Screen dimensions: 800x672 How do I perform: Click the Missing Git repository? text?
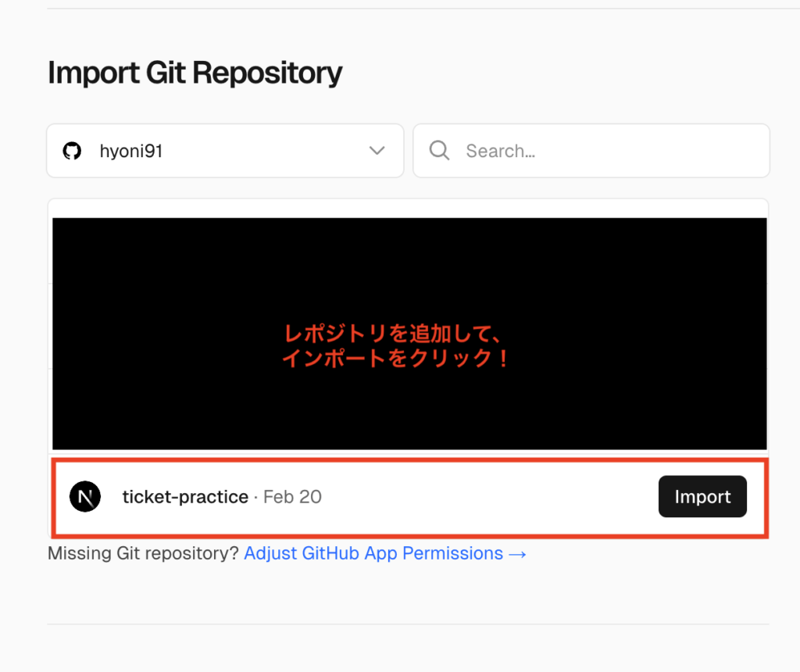click(143, 553)
